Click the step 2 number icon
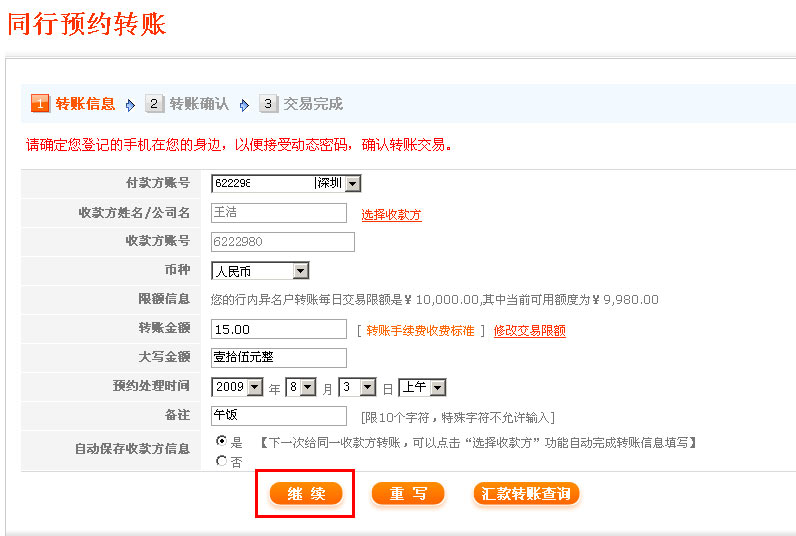 point(154,104)
